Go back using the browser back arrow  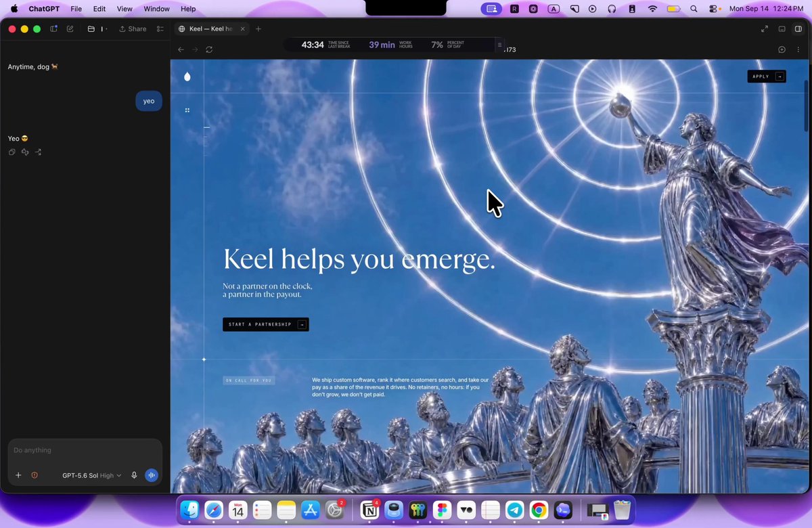(x=181, y=49)
